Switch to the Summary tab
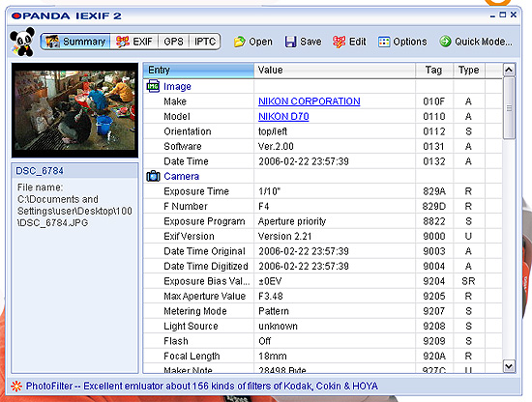The height and width of the screenshot is (402, 532). pos(75,42)
